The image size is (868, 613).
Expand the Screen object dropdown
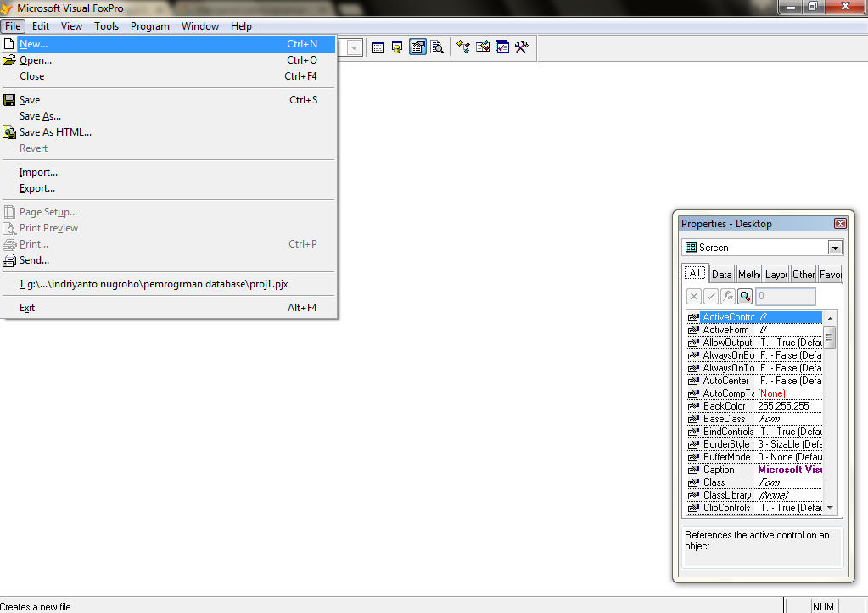(835, 248)
